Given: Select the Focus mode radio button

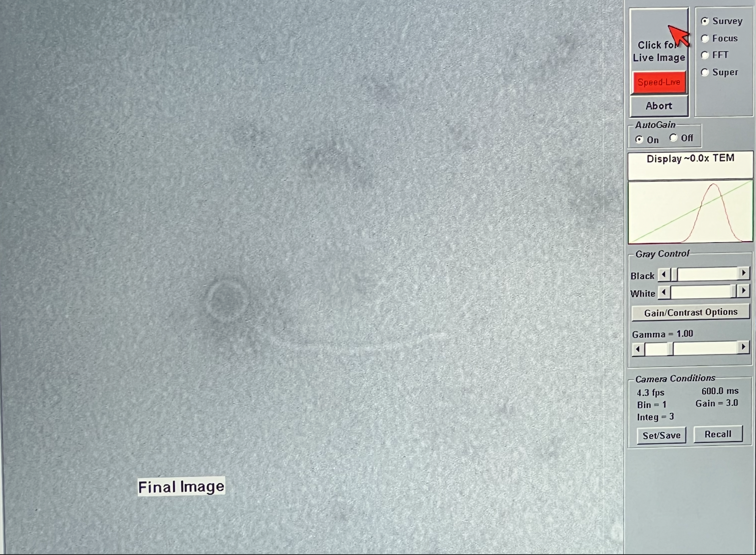Looking at the screenshot, I should [705, 39].
